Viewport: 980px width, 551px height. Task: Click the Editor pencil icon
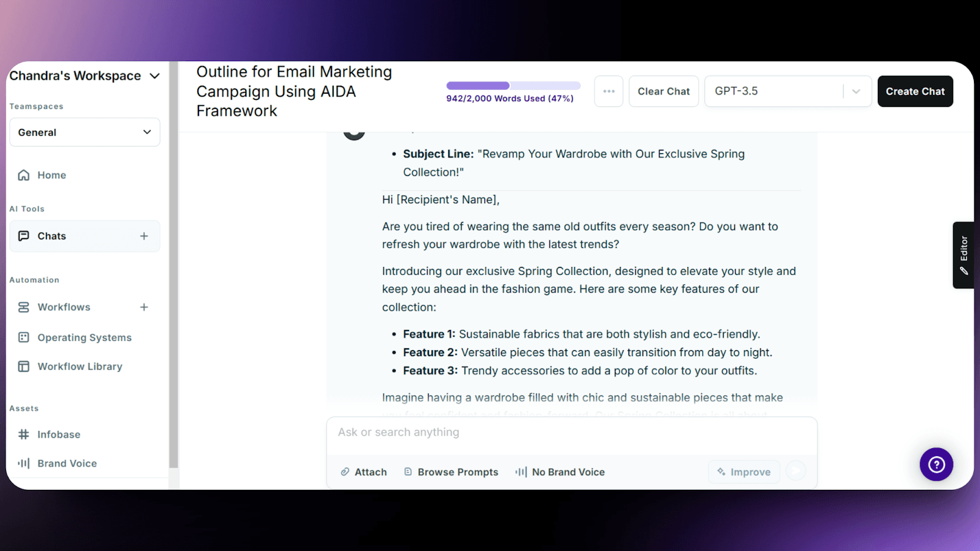(x=964, y=271)
